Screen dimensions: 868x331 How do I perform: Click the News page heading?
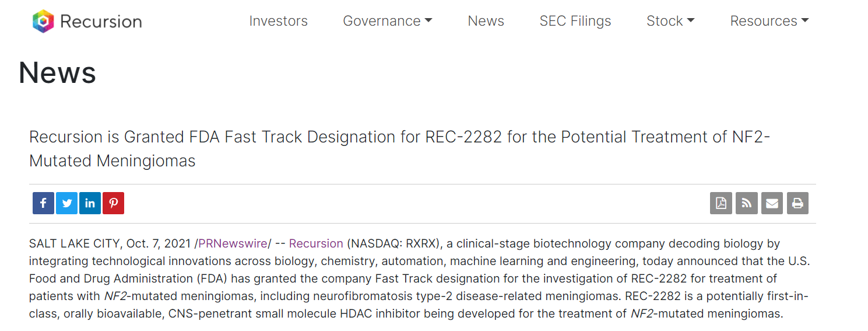tap(57, 73)
